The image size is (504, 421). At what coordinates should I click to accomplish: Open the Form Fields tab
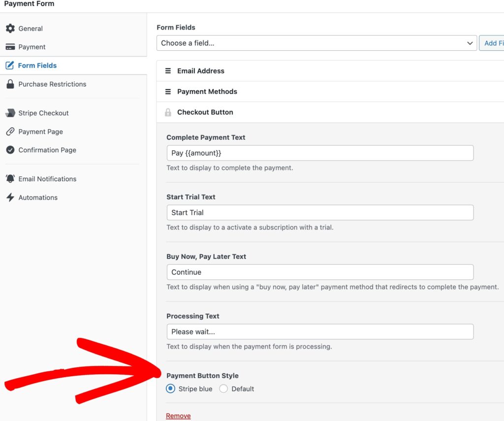click(x=37, y=65)
